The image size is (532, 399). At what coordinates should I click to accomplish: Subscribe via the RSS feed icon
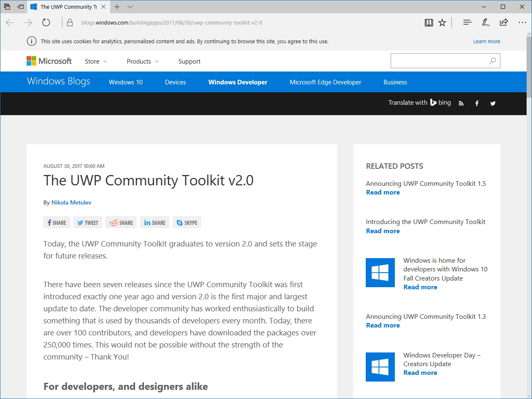coord(461,103)
